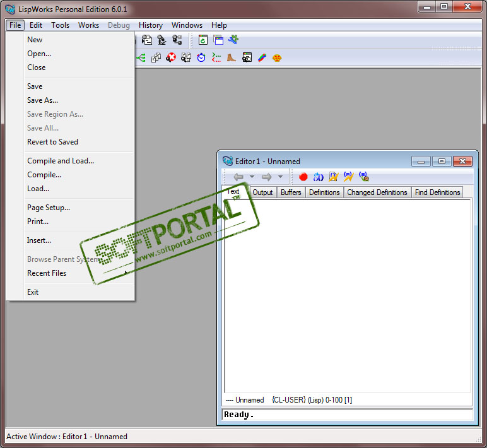Screen dimensions: 487x448
Task: Open the History menu
Action: click(151, 25)
